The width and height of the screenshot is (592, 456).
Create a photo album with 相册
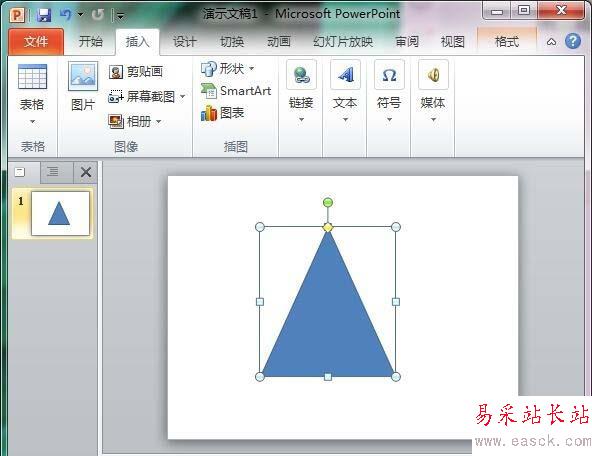tap(130, 122)
